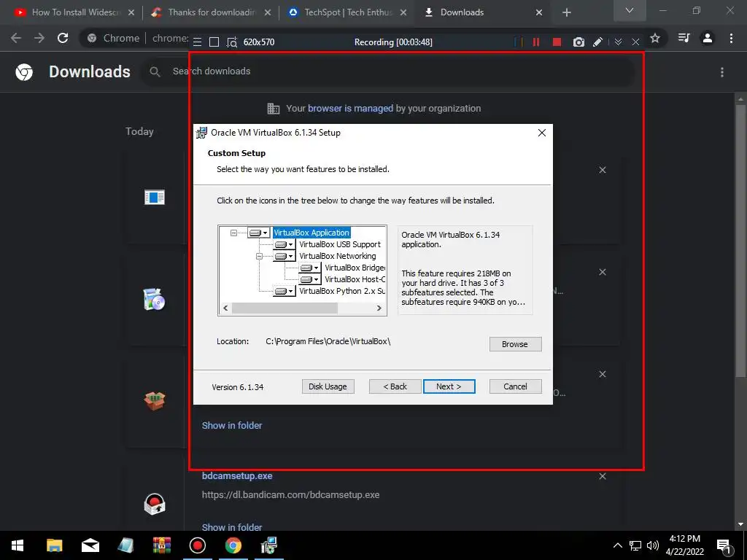The height and width of the screenshot is (560, 747).
Task: Click the browser is managed link
Action: click(350, 109)
